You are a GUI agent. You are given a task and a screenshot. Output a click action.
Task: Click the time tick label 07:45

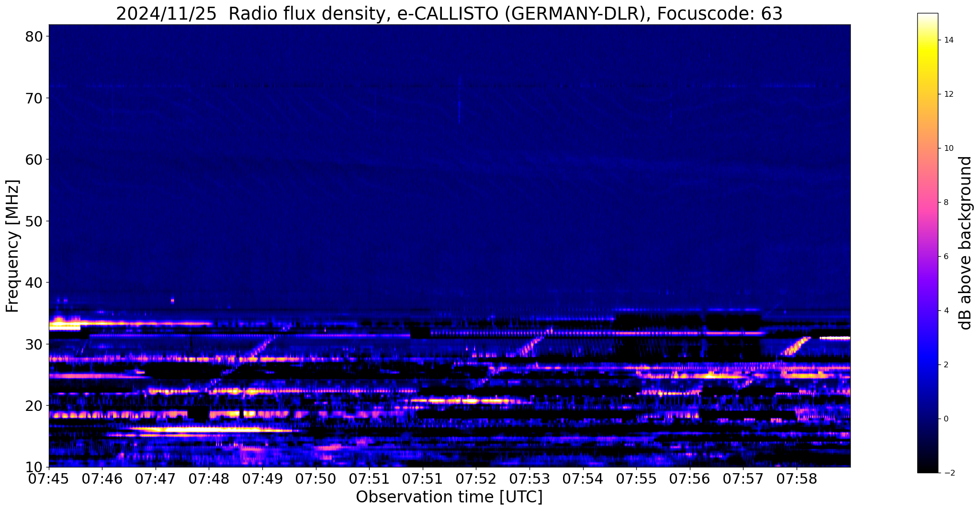coord(49,479)
